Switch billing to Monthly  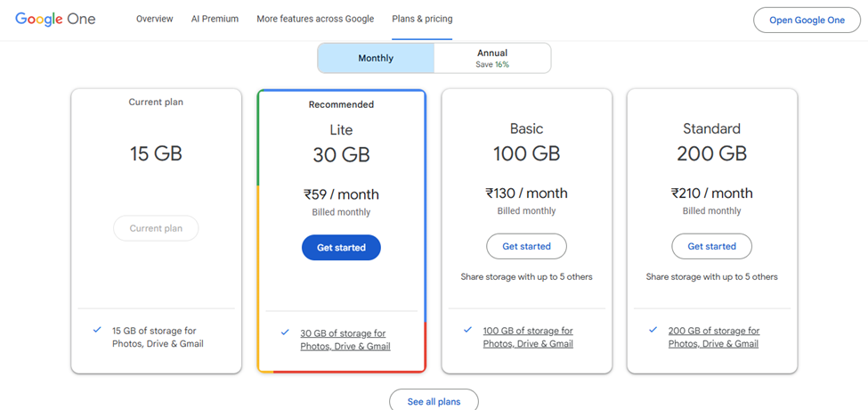click(376, 58)
